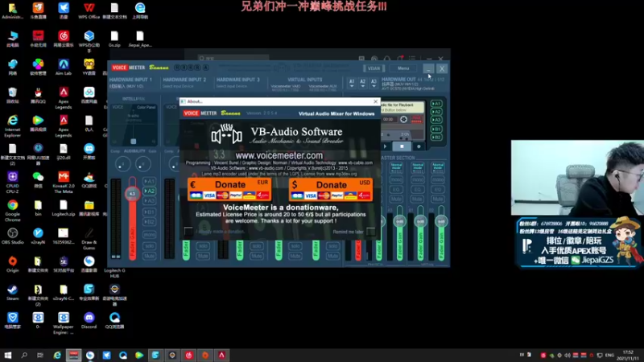Open the A3 hardware output dropdown

tap(374, 84)
